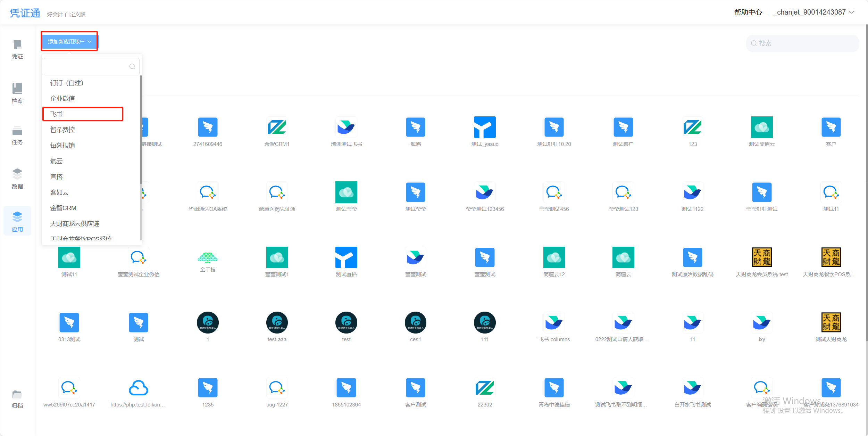
Task: Focus the dropdown filter search box
Action: (91, 66)
